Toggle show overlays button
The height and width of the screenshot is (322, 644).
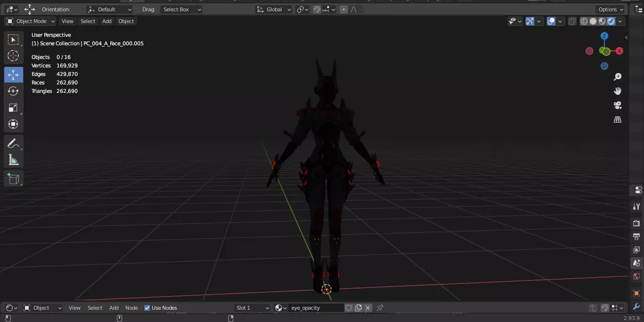pyautogui.click(x=551, y=21)
